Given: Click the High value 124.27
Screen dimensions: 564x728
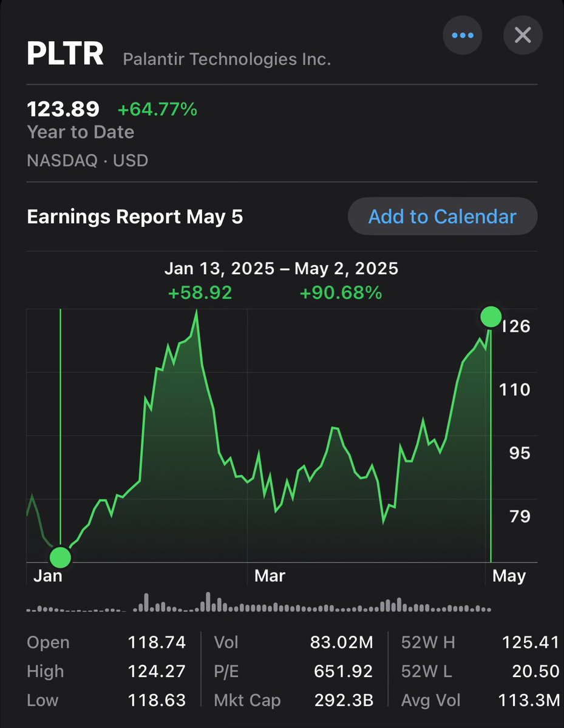Looking at the screenshot, I should coord(157,672).
